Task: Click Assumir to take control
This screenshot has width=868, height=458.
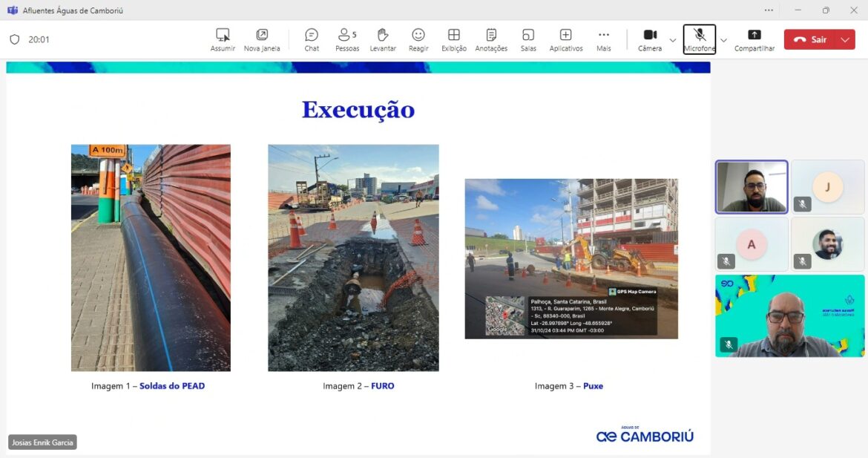Action: [223, 39]
